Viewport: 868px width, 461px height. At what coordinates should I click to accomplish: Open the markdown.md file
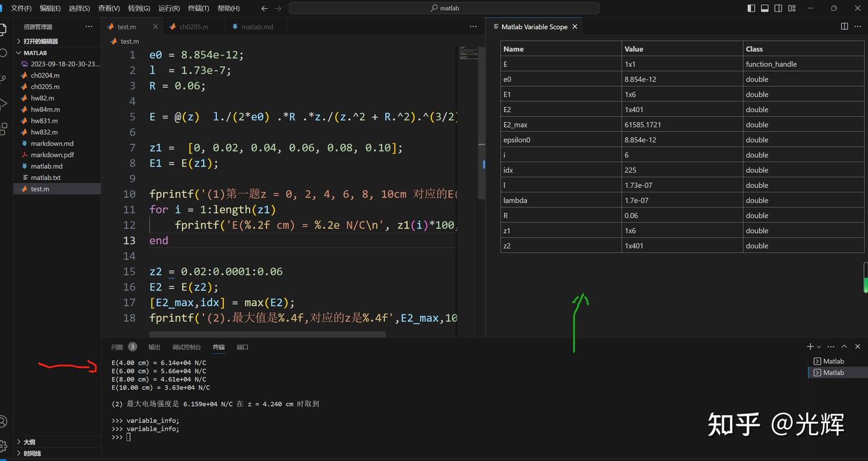tap(49, 143)
